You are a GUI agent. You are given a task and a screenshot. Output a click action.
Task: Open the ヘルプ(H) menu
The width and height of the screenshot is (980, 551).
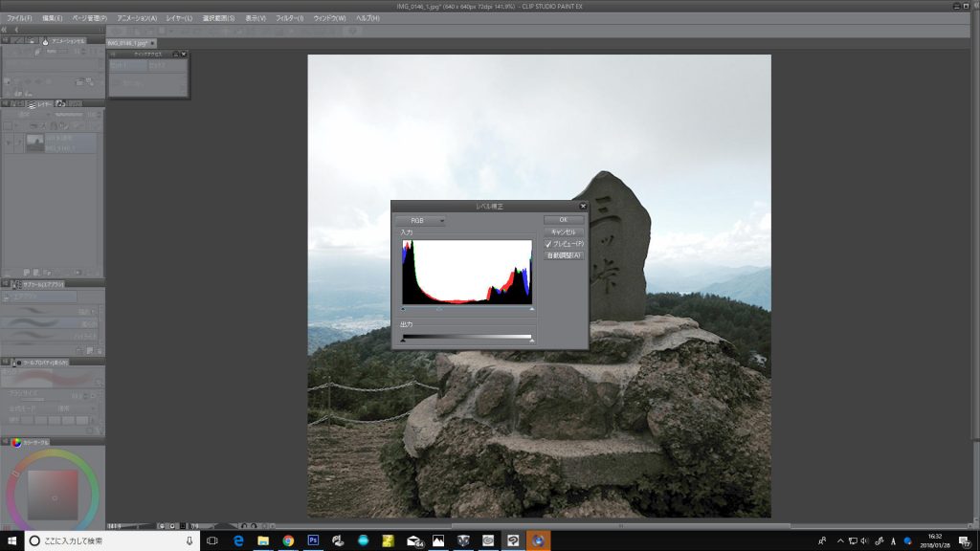(x=367, y=19)
